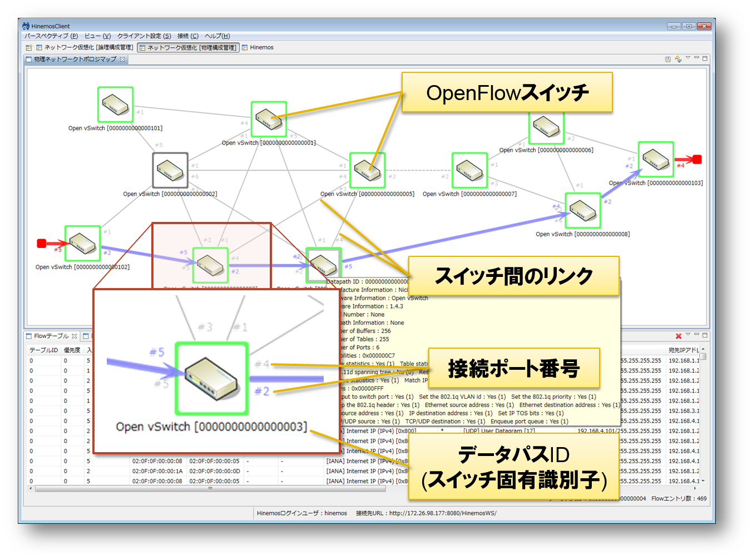Open the ビュー (V) menu
This screenshot has height=560, width=752.
pyautogui.click(x=97, y=36)
